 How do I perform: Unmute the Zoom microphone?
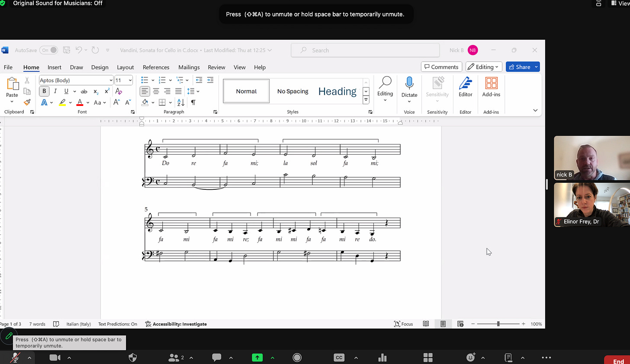pyautogui.click(x=15, y=358)
